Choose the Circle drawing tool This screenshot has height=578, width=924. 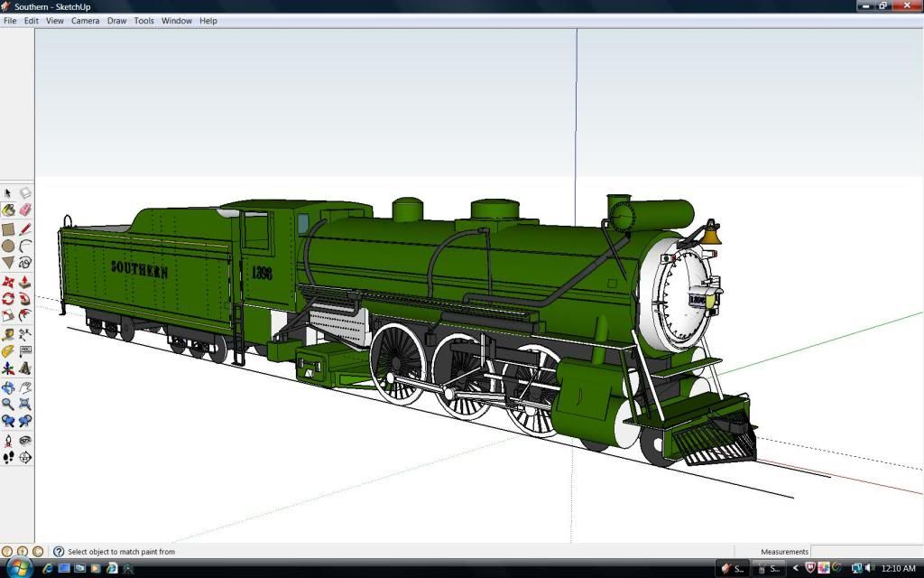pos(7,246)
